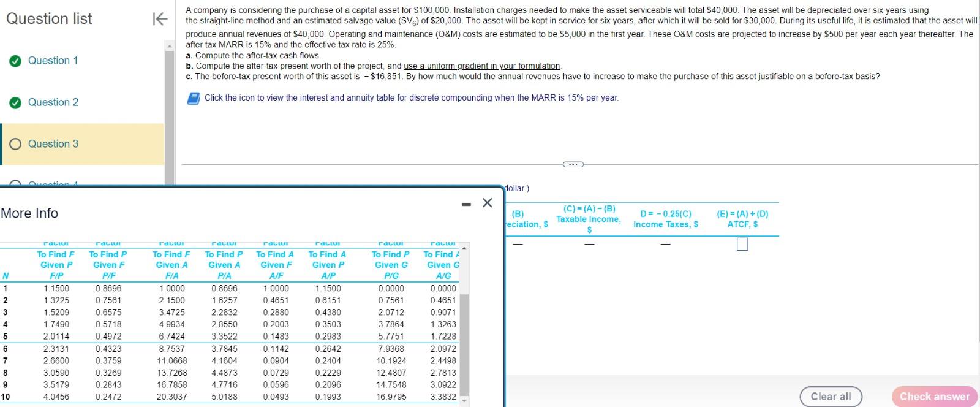Select P/G value 7.9368 in row 6

(x=391, y=349)
